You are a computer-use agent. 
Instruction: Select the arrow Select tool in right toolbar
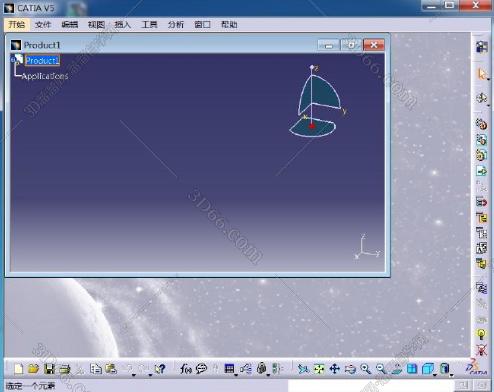481,74
